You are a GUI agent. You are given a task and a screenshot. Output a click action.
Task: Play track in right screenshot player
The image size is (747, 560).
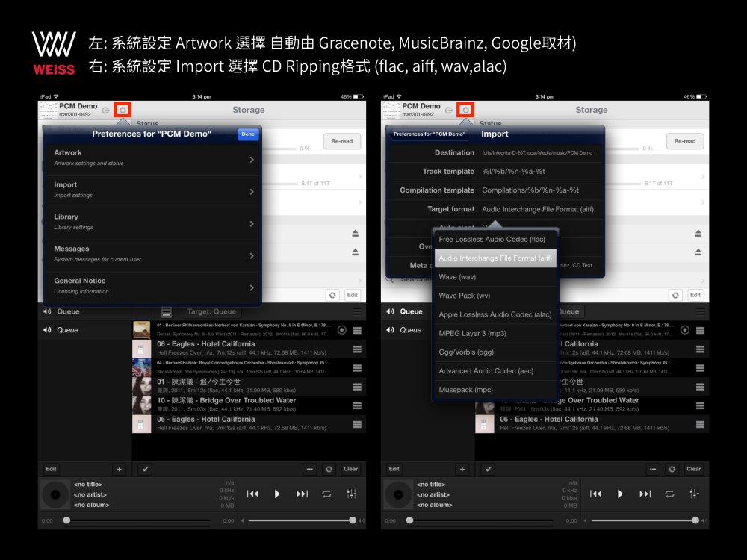(x=620, y=494)
